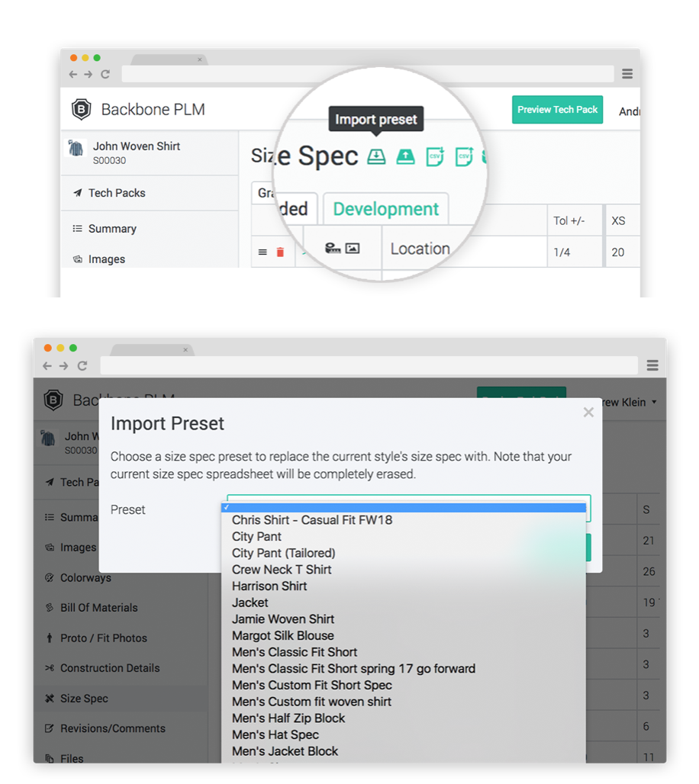Open the user menu arrow next to Klein
Viewport: 699px width, 784px height.
point(654,402)
